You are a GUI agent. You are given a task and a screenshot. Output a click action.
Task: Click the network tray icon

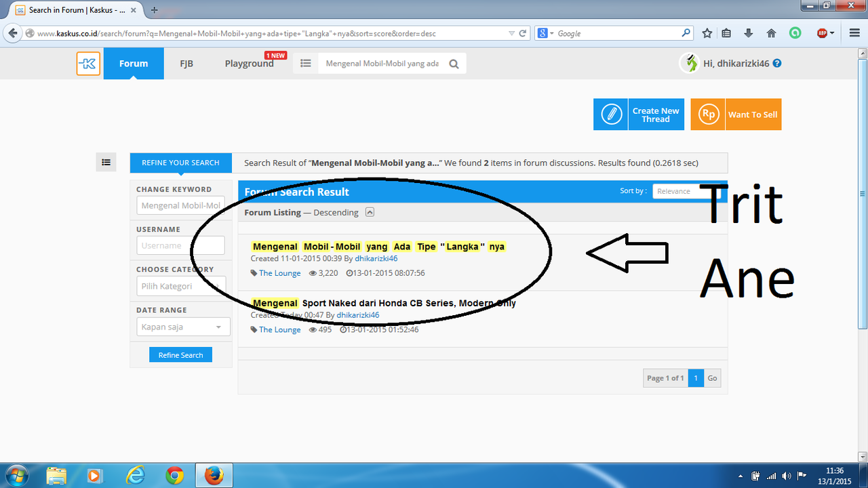pos(771,476)
